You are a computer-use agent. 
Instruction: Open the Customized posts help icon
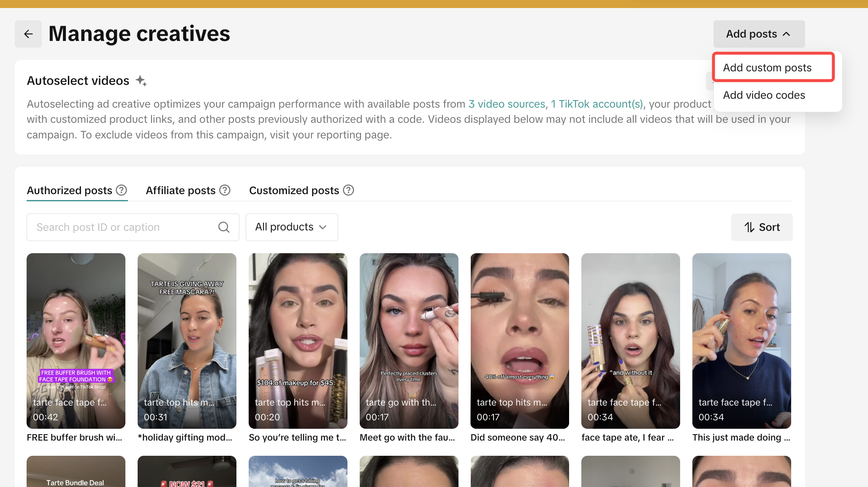coord(348,190)
